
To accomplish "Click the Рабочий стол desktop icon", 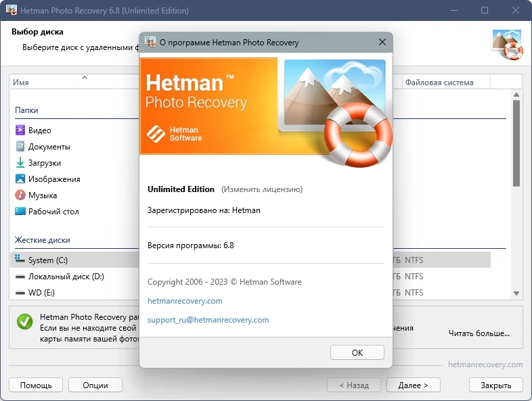I will (20, 212).
